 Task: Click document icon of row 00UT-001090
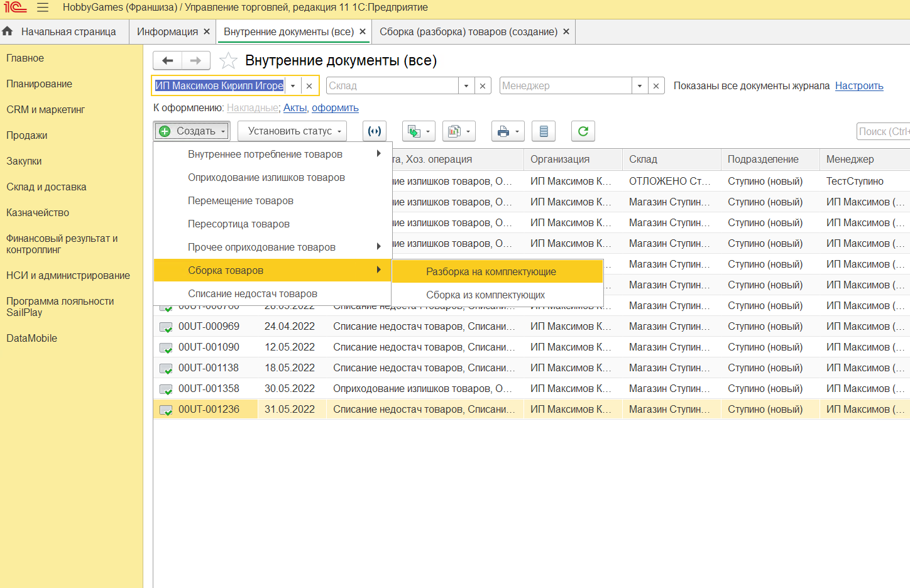(x=166, y=347)
